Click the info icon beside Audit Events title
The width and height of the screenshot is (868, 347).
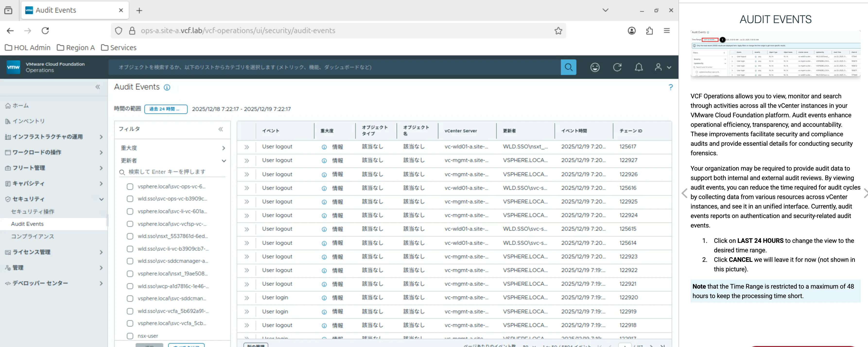click(167, 87)
